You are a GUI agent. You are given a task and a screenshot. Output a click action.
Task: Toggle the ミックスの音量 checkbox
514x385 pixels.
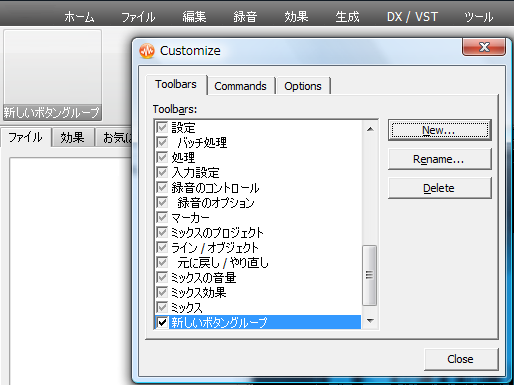point(162,277)
